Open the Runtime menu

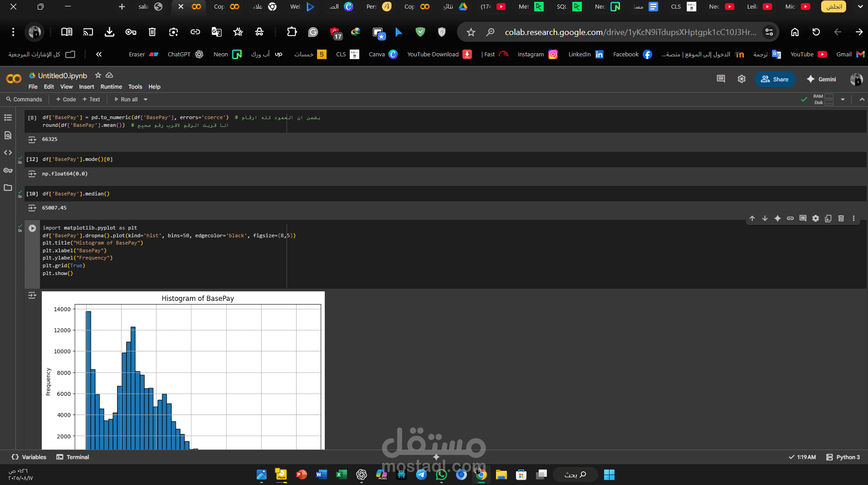(x=111, y=87)
